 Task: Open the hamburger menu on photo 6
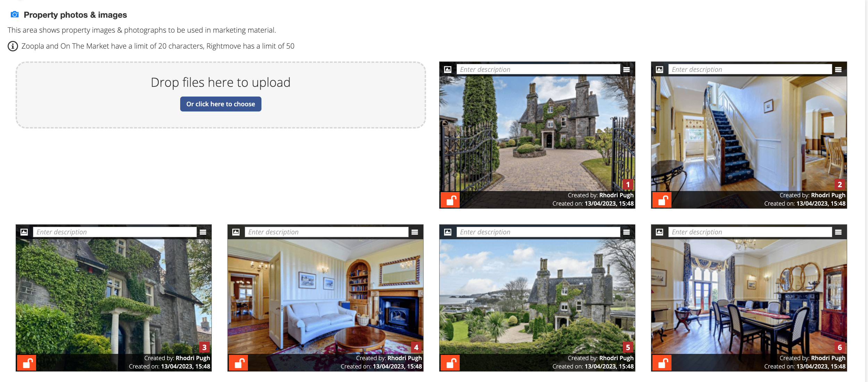pos(838,232)
